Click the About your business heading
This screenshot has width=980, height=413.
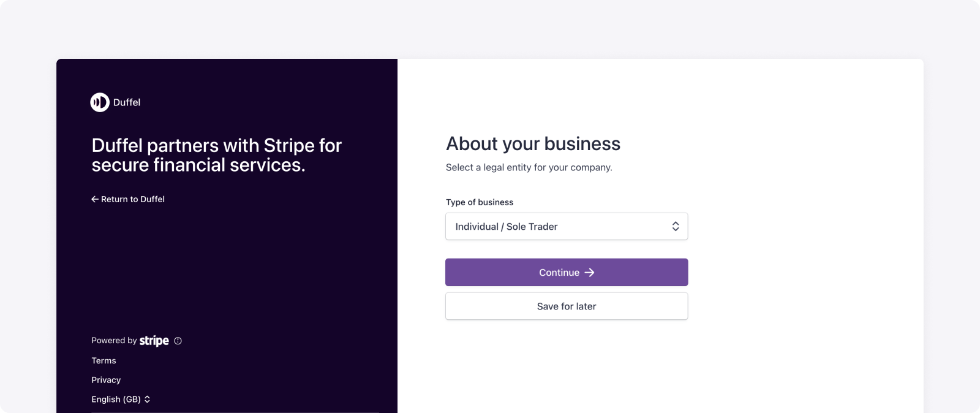(x=533, y=144)
